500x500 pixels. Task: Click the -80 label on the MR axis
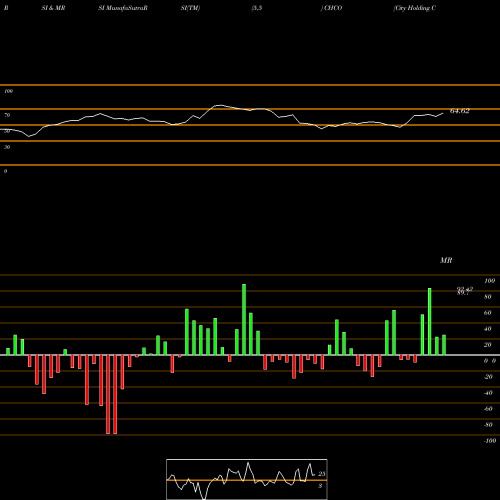[x=488, y=425]
